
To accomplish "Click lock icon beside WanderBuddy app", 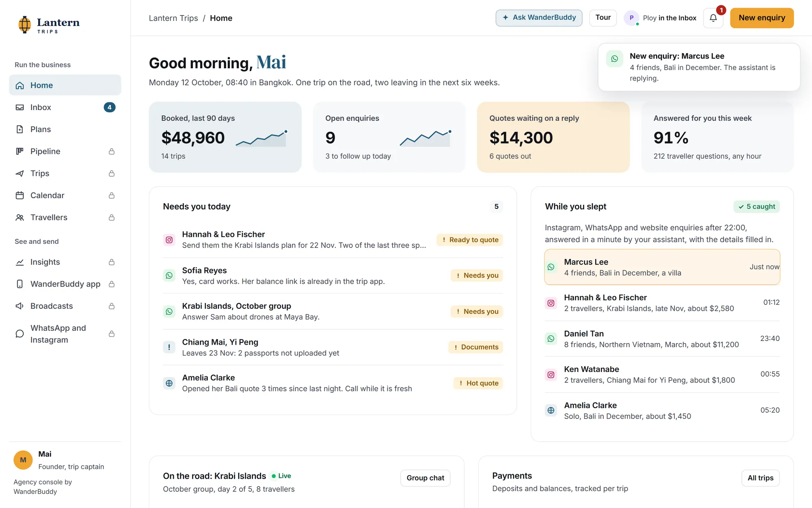I will [112, 284].
